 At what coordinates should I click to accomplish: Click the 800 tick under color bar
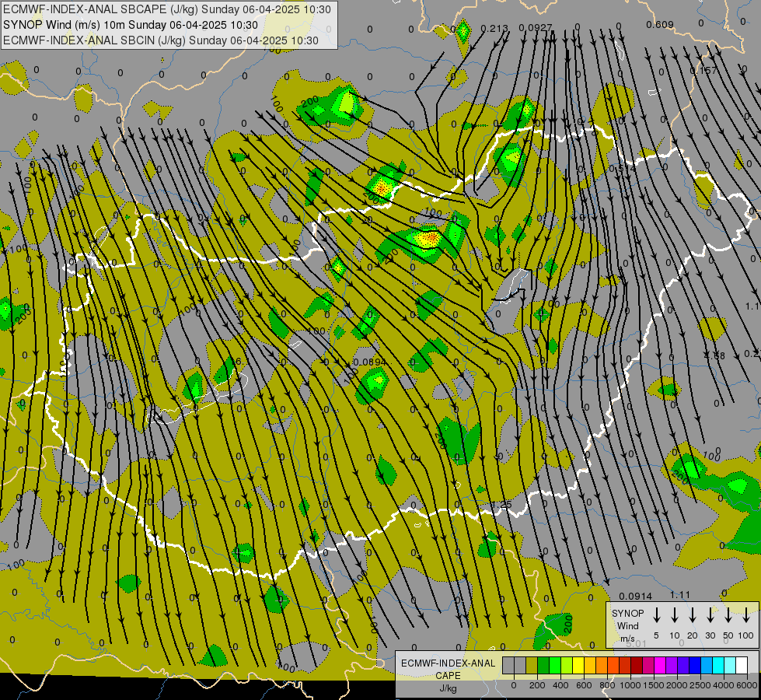coord(607,685)
